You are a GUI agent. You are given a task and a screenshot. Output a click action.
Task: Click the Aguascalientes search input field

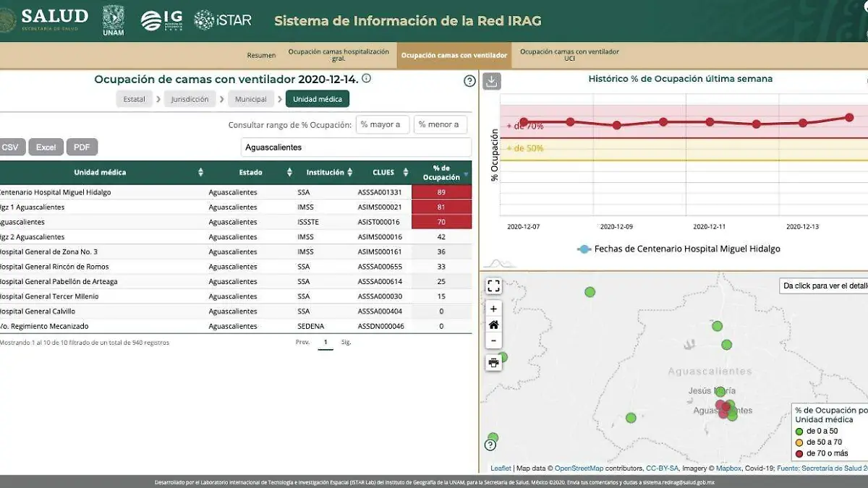355,147
